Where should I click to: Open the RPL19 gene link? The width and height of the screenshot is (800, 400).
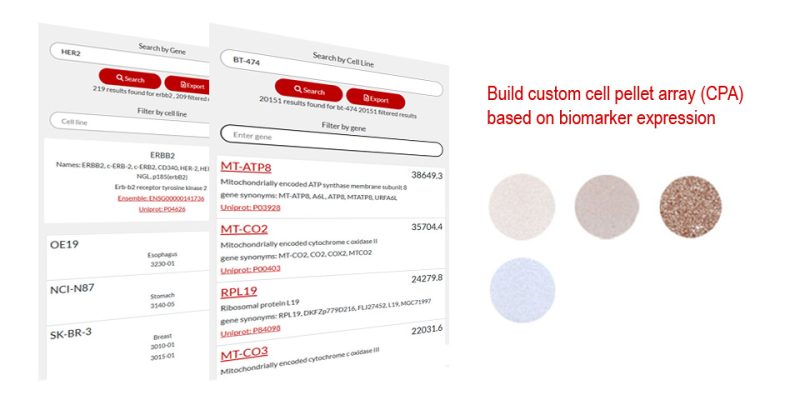click(x=239, y=292)
